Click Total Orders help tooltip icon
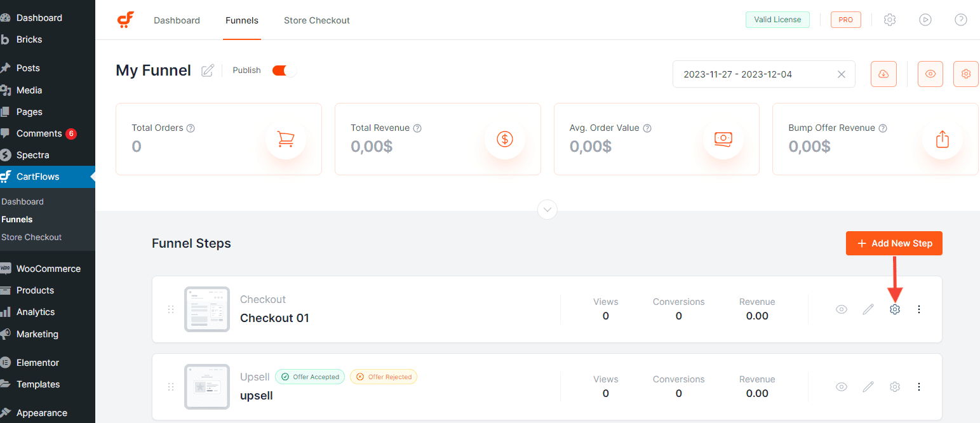 coord(191,128)
